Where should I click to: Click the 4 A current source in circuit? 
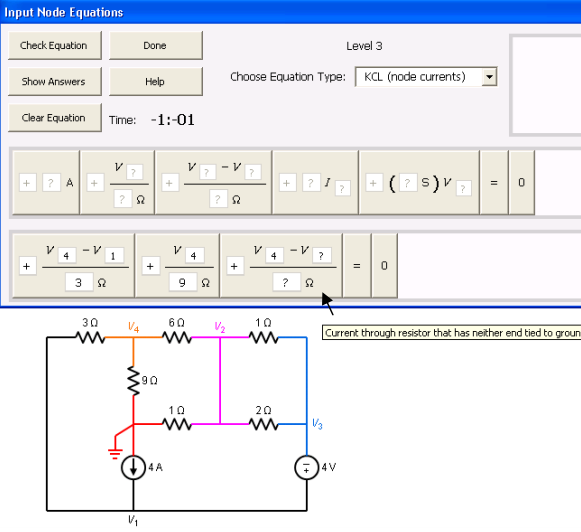[x=133, y=468]
